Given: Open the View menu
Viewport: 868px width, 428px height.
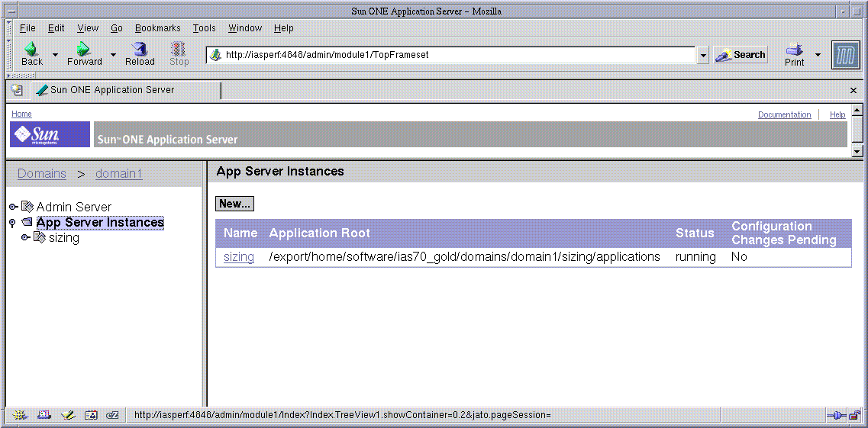Looking at the screenshot, I should coord(88,28).
